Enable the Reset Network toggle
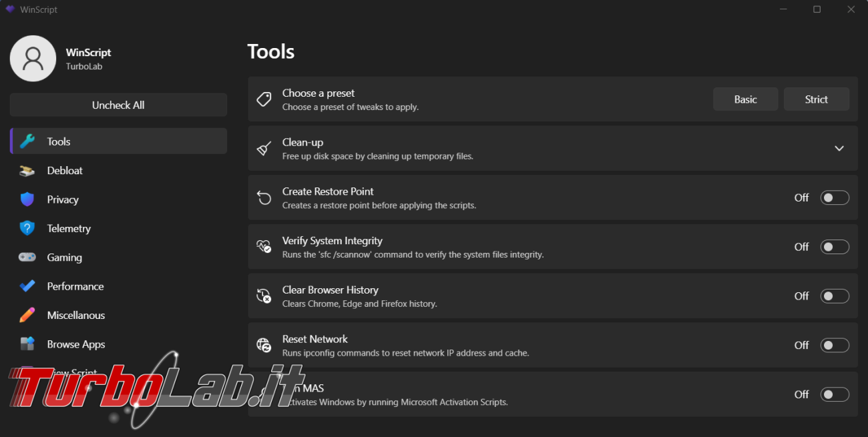This screenshot has height=437, width=868. (x=835, y=345)
